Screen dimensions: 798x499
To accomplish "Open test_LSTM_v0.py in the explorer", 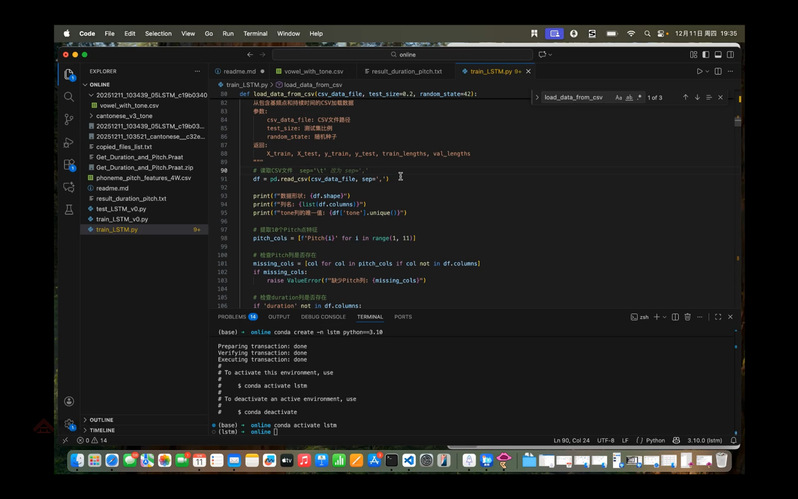I will [x=121, y=209].
